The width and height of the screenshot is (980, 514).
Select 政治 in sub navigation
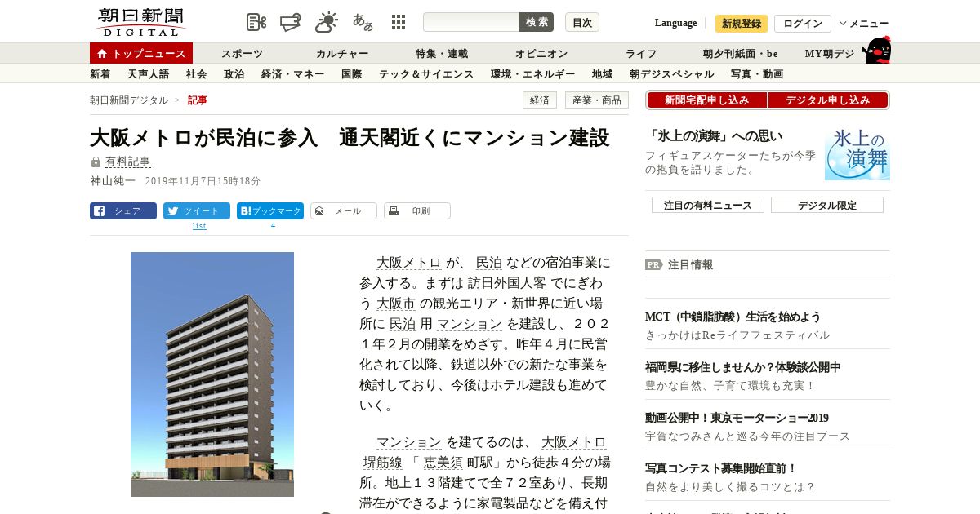tap(234, 74)
